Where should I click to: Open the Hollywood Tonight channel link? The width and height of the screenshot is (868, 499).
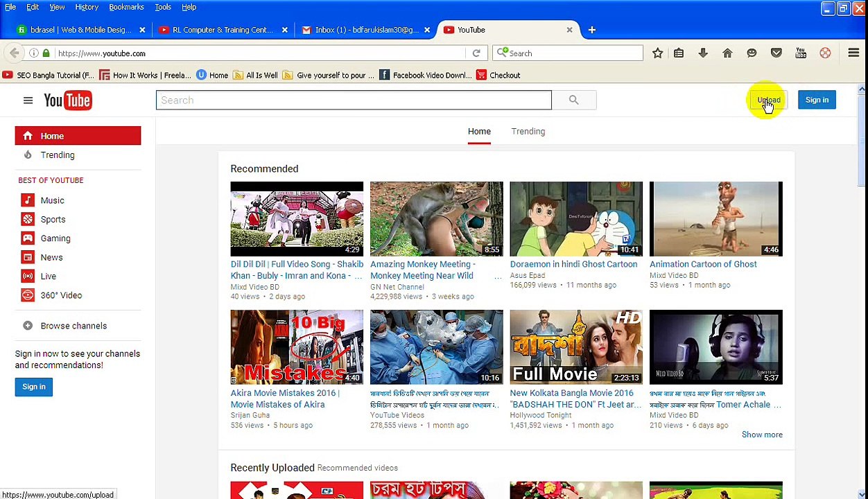(x=541, y=415)
